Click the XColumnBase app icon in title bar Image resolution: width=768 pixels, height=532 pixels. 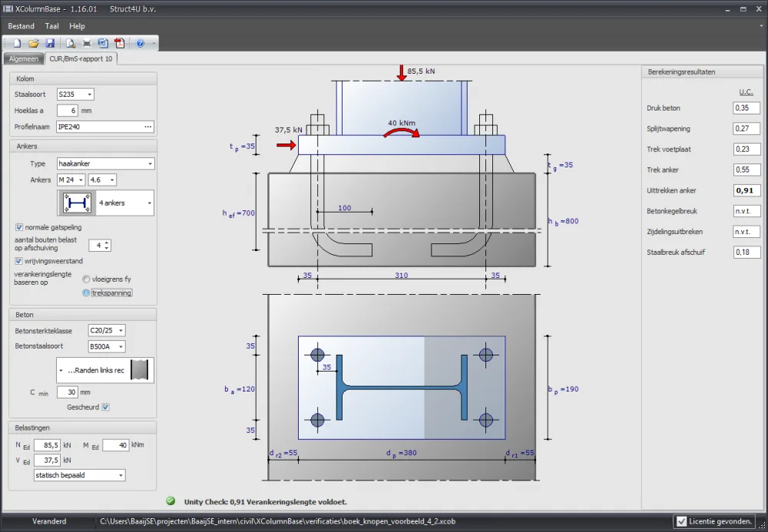coord(8,8)
